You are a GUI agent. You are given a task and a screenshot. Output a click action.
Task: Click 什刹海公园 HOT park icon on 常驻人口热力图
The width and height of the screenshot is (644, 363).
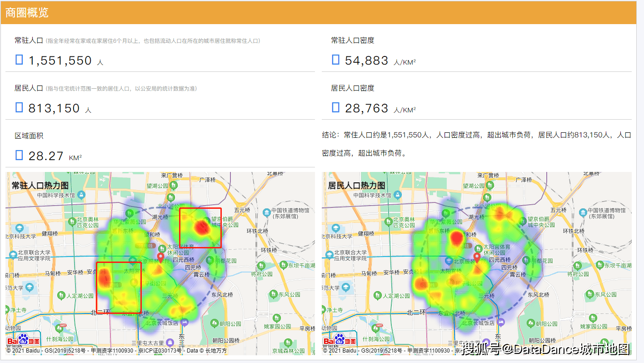point(60,328)
